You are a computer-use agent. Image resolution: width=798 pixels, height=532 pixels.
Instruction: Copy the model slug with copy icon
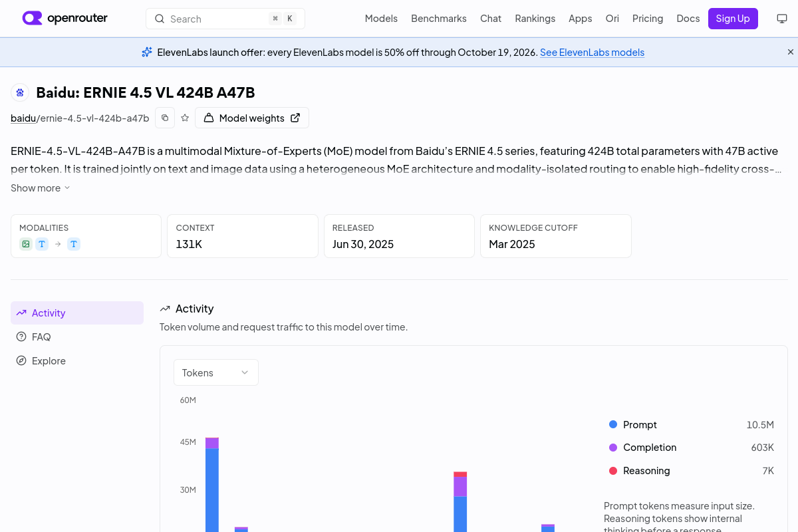tap(165, 118)
